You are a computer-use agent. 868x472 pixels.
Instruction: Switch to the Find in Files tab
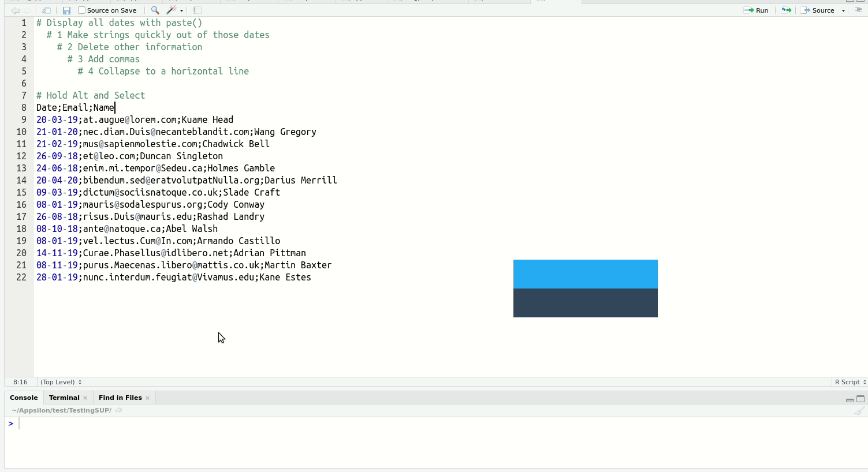pyautogui.click(x=120, y=398)
